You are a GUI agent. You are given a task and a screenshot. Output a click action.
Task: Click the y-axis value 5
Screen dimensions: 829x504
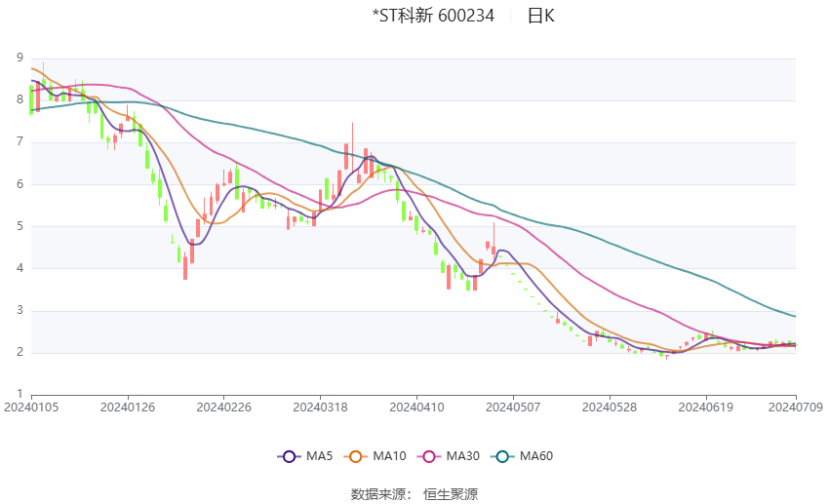click(x=20, y=226)
